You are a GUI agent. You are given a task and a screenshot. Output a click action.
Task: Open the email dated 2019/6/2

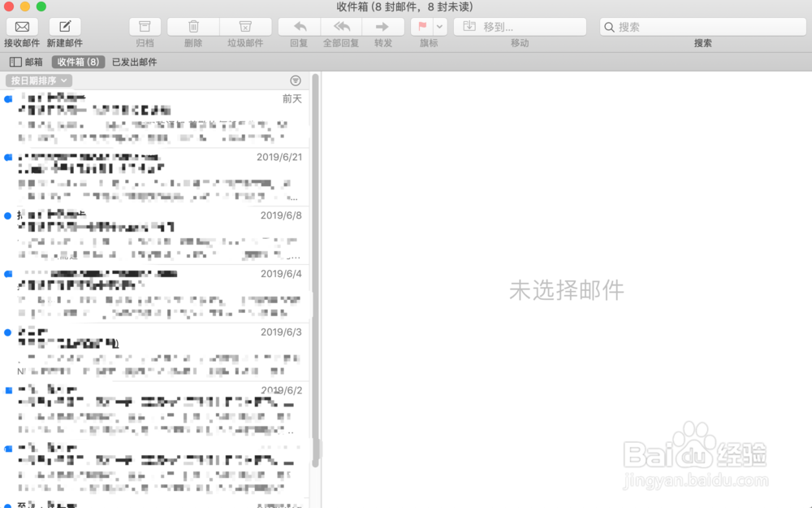point(155,410)
